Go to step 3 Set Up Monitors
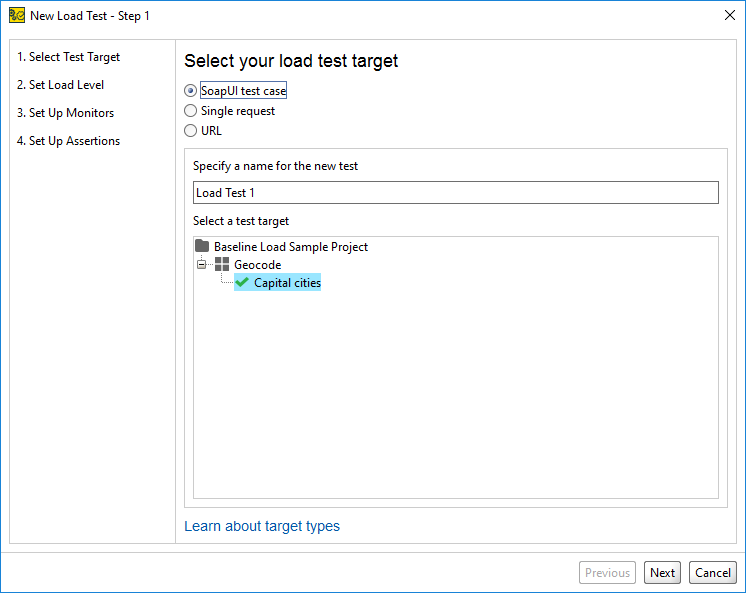This screenshot has height=593, width=746. tap(66, 113)
